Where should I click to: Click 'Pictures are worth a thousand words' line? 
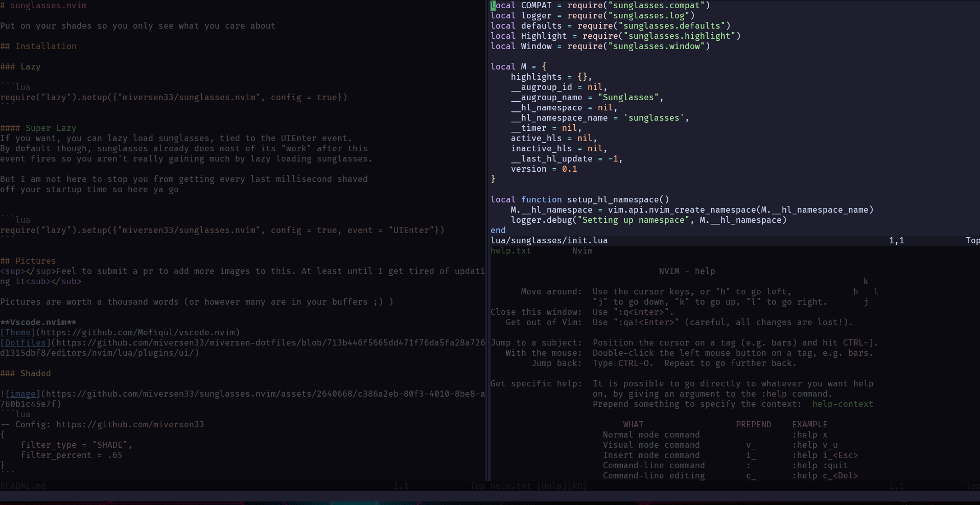point(197,302)
